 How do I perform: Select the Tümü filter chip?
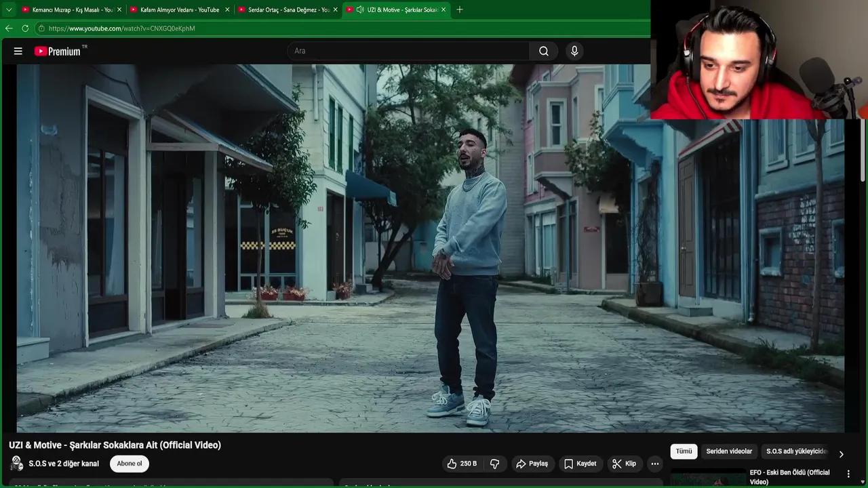point(684,451)
